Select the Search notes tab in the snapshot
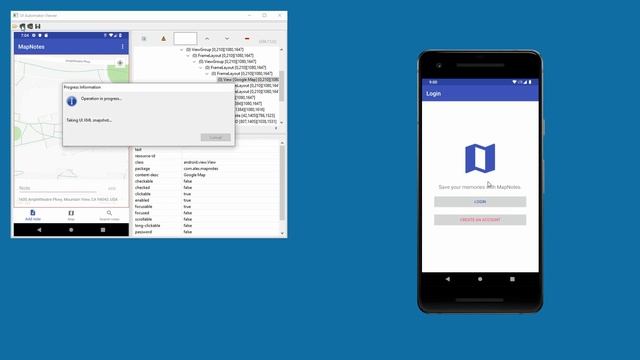The height and width of the screenshot is (360, 640). (x=109, y=215)
